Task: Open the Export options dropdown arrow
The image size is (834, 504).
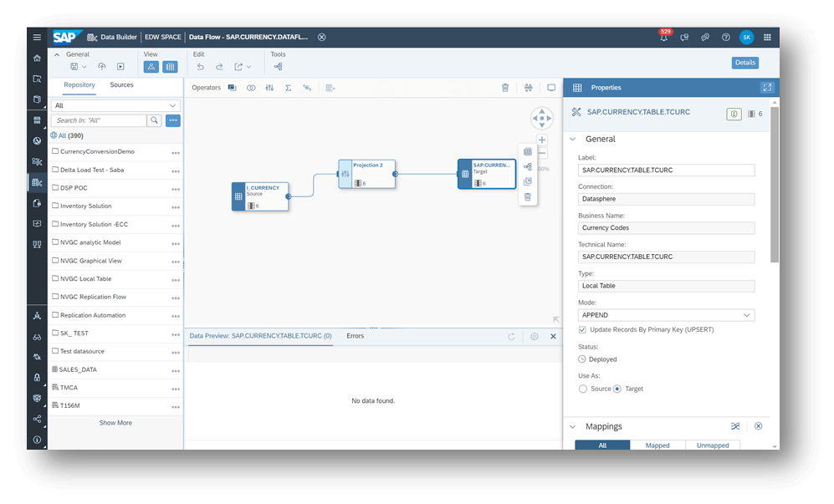Action: point(249,67)
